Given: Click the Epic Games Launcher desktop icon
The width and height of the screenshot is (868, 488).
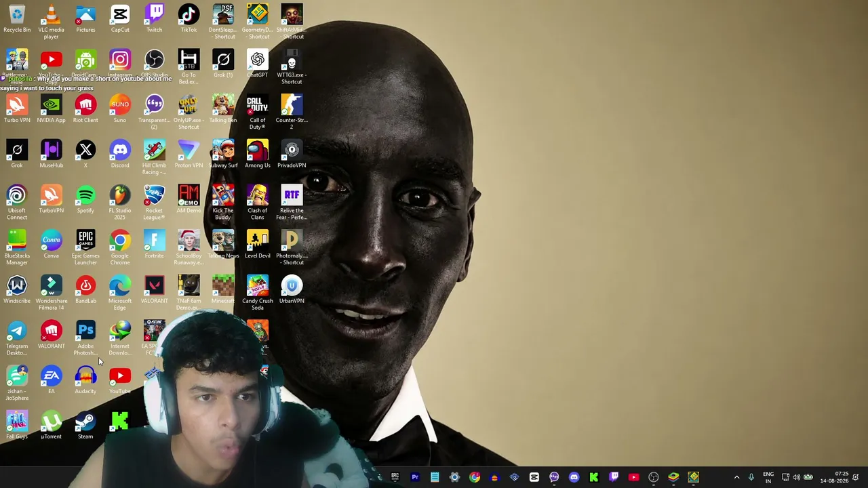Looking at the screenshot, I should tap(85, 247).
